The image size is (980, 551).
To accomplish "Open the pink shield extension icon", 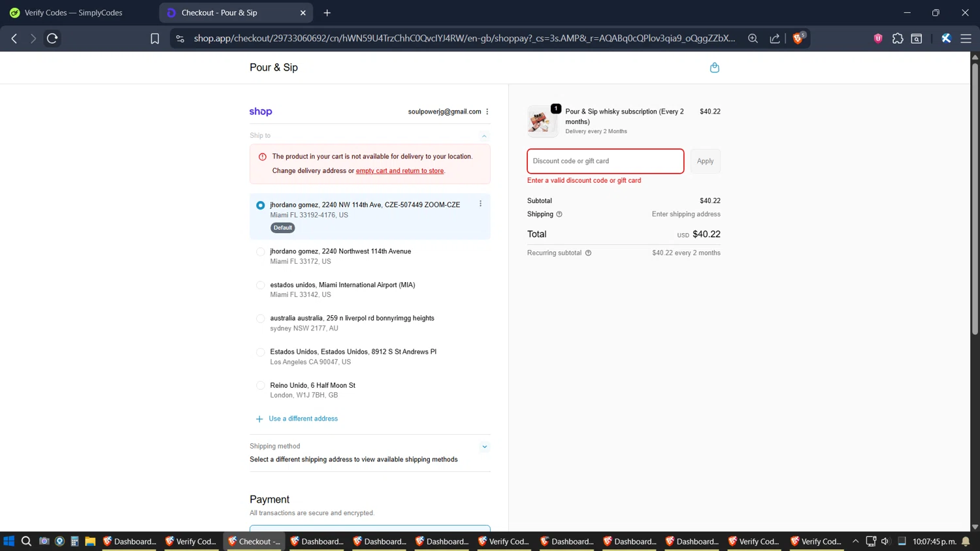I will coord(878,39).
